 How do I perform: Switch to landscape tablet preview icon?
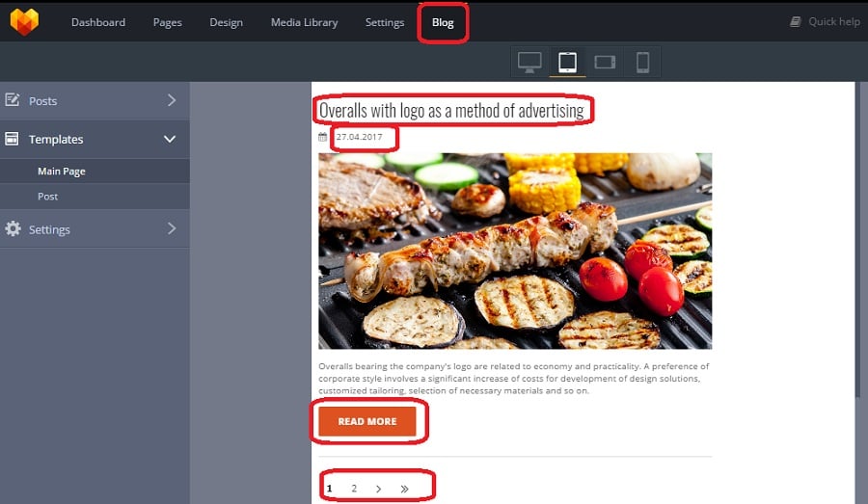pyautogui.click(x=605, y=62)
